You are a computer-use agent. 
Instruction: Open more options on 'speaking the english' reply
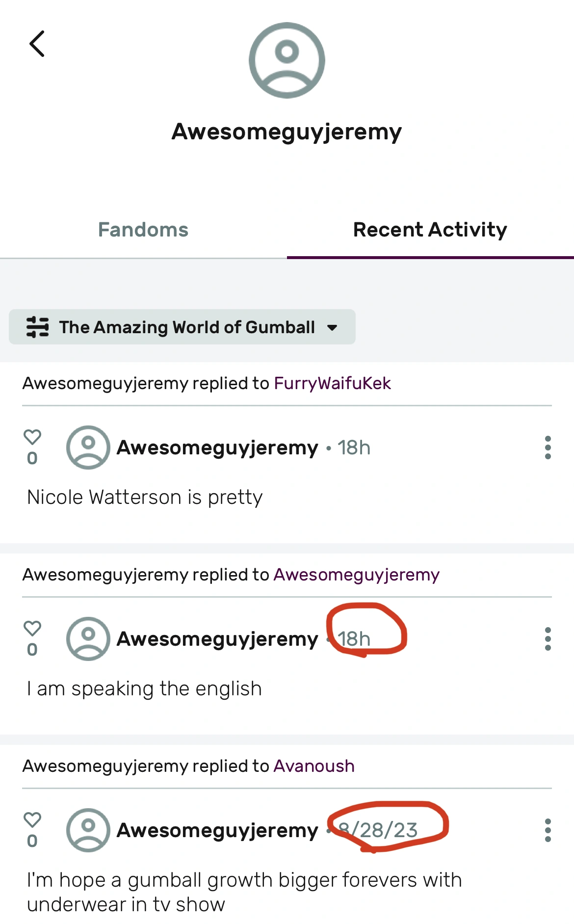click(548, 639)
